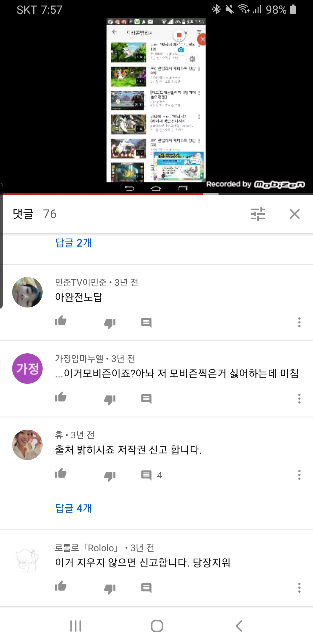Viewport: 313px width, 644px height.
Task: Expand 답글 4개 replies
Action: click(73, 508)
